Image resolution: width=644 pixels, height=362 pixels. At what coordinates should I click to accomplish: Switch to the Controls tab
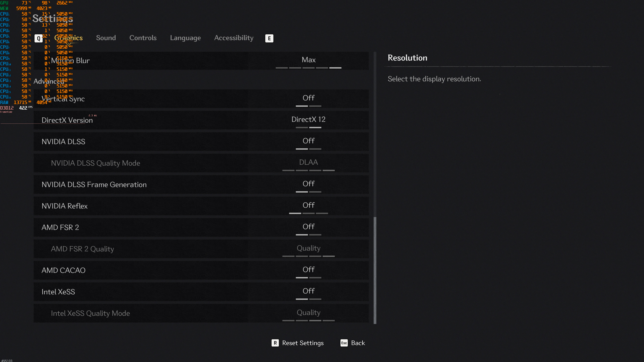(143, 38)
